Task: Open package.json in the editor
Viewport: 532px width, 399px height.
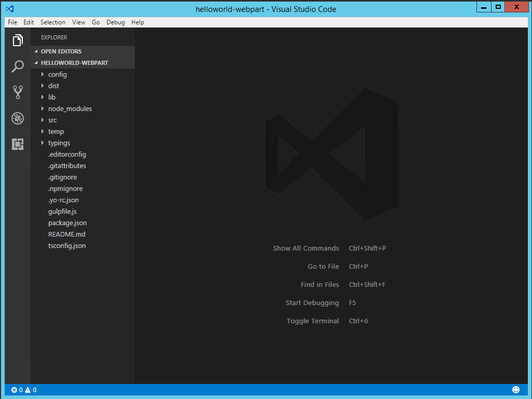Action: (67, 223)
